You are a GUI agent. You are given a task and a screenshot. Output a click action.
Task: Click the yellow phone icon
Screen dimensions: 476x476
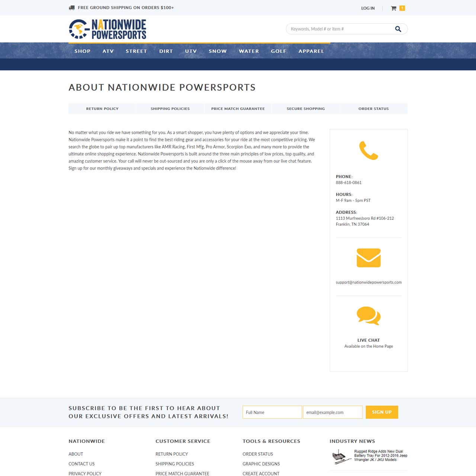[x=369, y=150]
